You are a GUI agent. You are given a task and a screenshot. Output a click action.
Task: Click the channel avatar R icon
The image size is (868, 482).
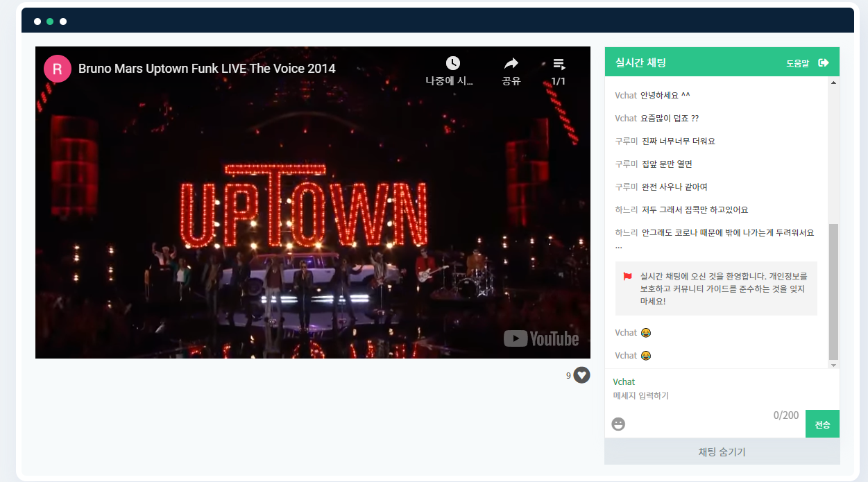point(58,69)
